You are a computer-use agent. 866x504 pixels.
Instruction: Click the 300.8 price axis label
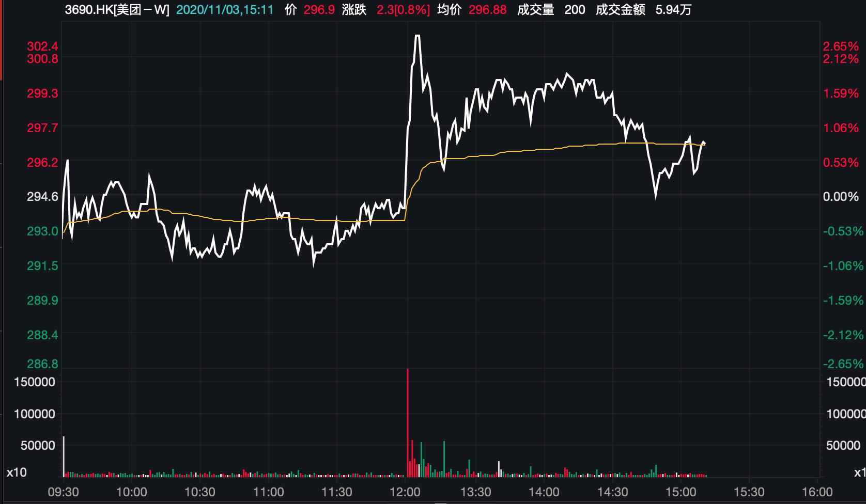(42, 59)
